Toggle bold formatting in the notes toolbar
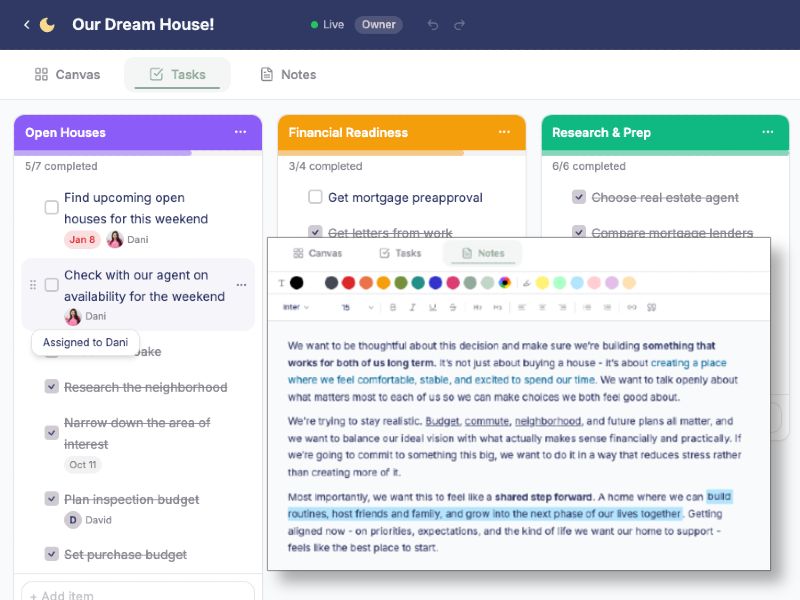Screen dimensions: 800x600 [x=392, y=308]
